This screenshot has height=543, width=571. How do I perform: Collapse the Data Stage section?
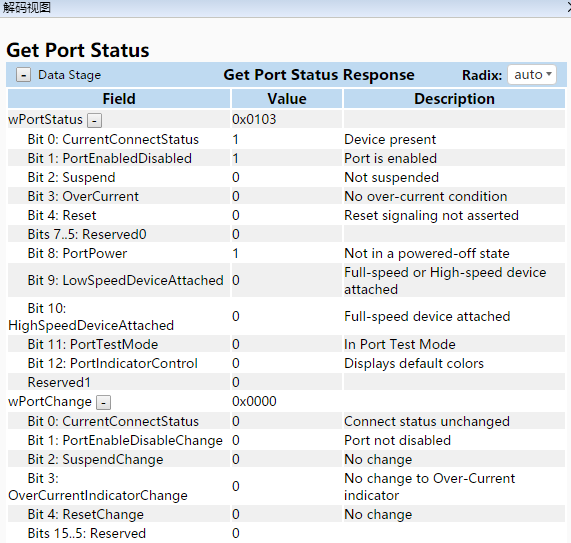pos(23,75)
